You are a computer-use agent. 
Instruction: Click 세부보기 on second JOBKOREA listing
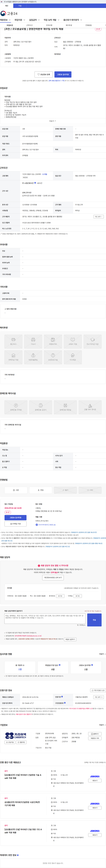tap(95, 808)
